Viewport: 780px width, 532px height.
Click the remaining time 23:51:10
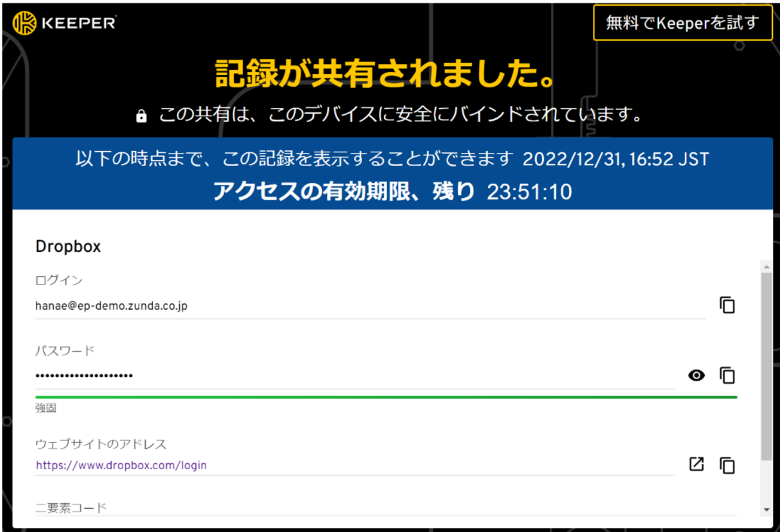click(529, 192)
